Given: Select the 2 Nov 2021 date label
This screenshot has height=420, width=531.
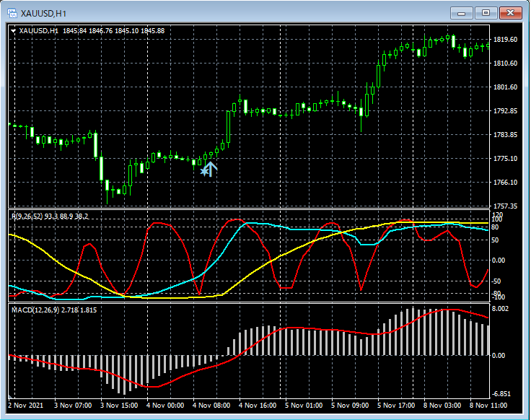Looking at the screenshot, I should (x=26, y=406).
